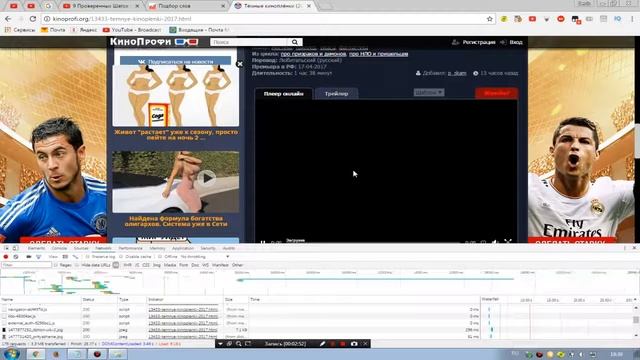Open the No throttling dropdown
Screen dimensions: 640x360
[204, 257]
